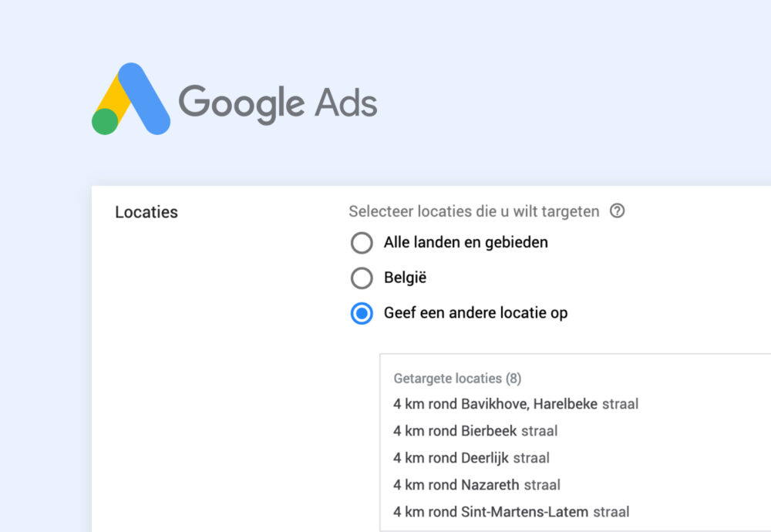Select the '4 km rond Nazareth' entry
The width and height of the screenshot is (771, 532).
click(456, 485)
